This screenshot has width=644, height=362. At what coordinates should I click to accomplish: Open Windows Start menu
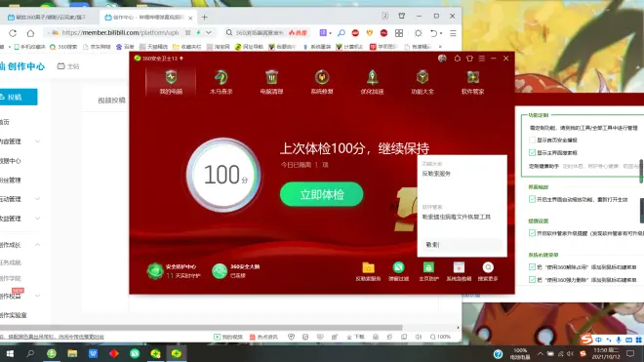(x=10, y=353)
